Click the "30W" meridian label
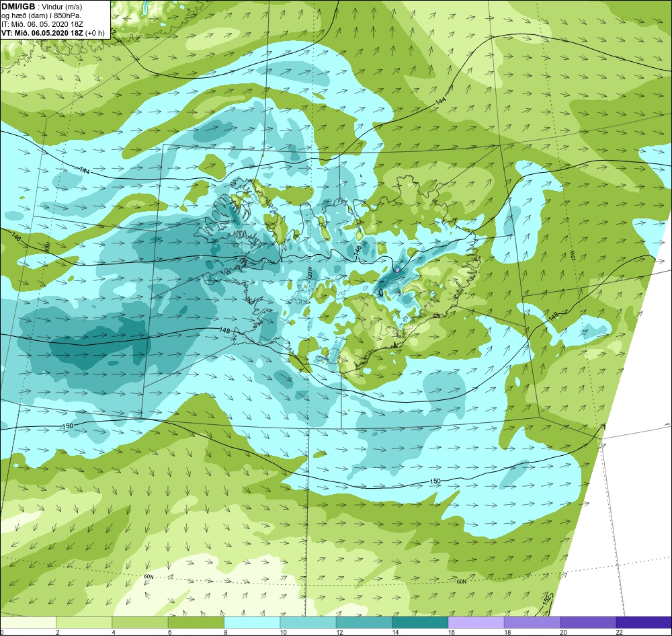This screenshot has width=672, height=636. [47, 247]
